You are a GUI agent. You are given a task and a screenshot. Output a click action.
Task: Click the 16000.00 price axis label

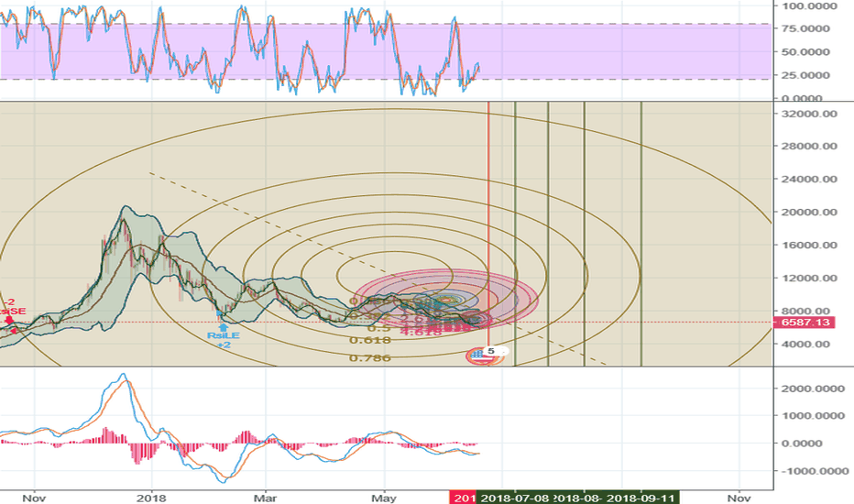coord(809,246)
